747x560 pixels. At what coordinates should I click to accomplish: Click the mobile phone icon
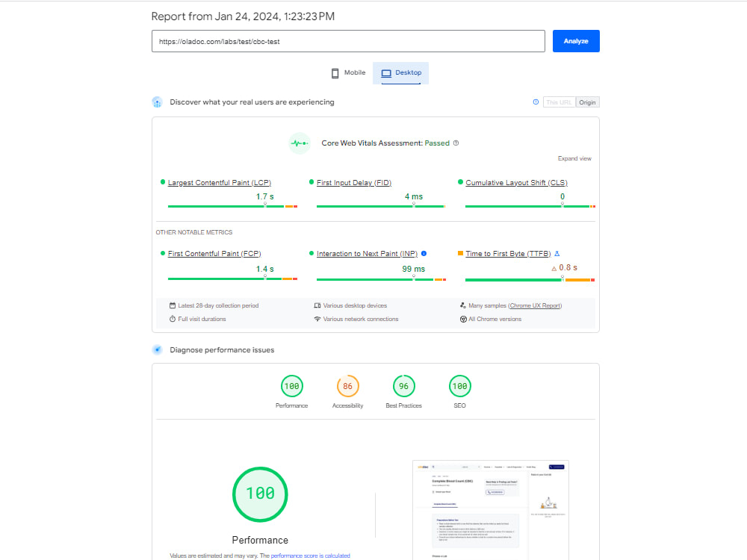coord(335,73)
